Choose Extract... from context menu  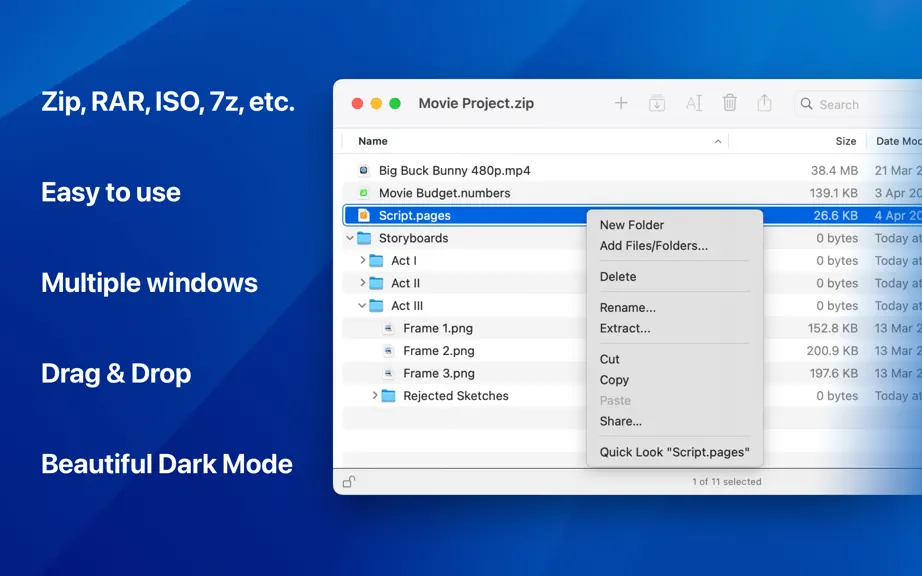624,329
